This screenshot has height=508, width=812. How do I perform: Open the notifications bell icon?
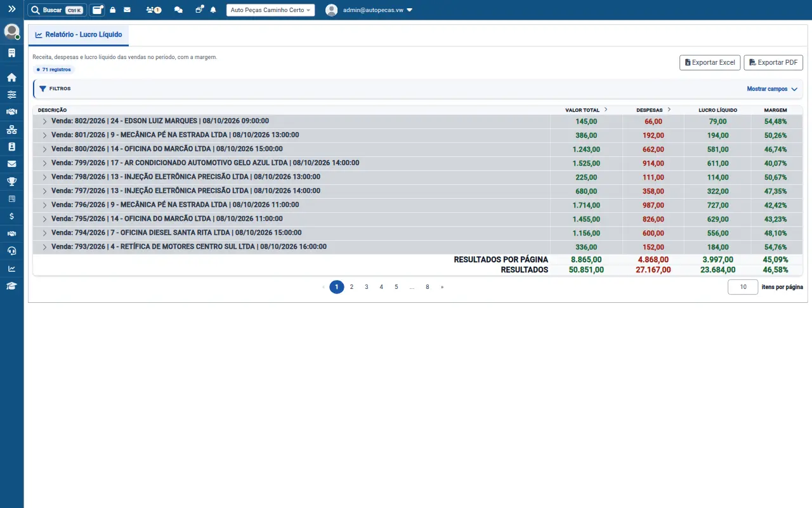coord(213,10)
